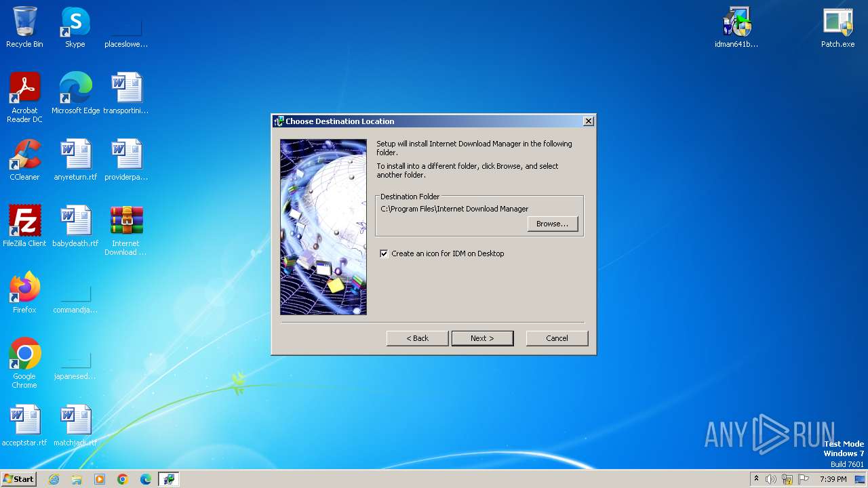868x488 pixels.
Task: Launch Microsoft Edge desktop shortcut
Action: (75, 94)
